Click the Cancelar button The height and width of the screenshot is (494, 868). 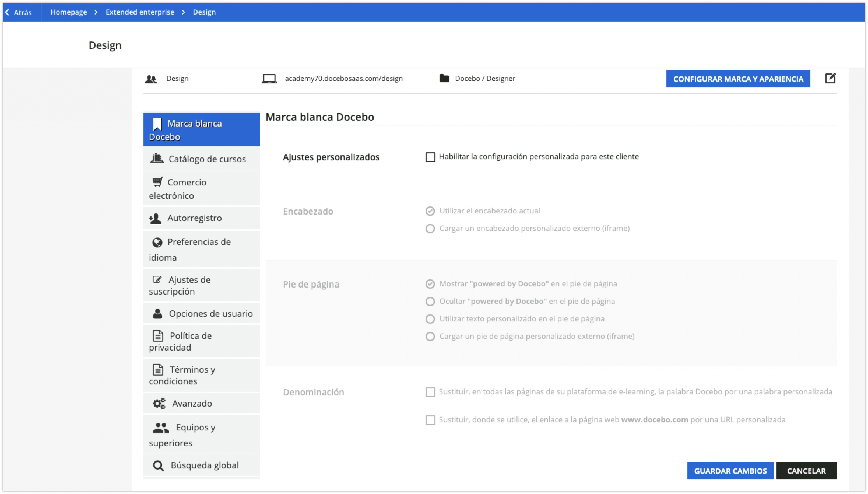806,471
